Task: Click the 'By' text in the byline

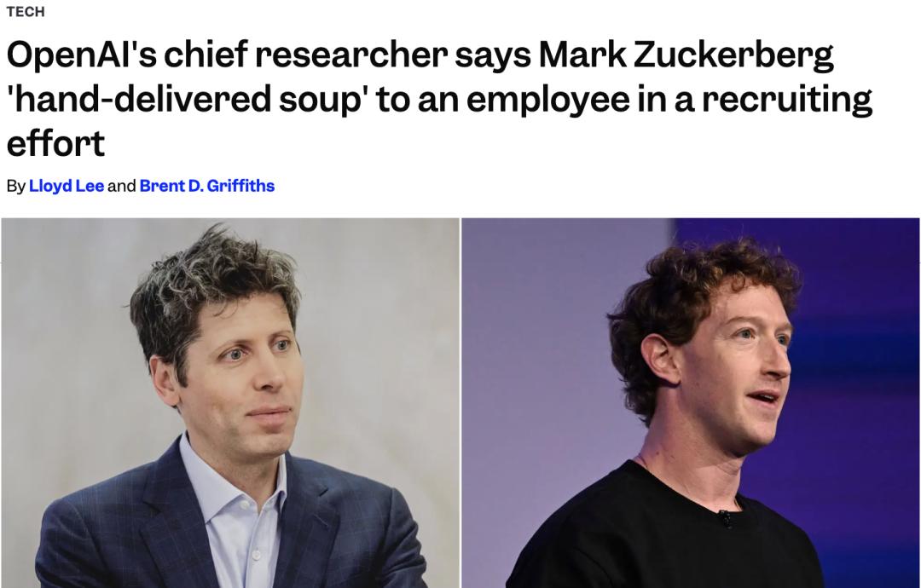Action: [16, 187]
